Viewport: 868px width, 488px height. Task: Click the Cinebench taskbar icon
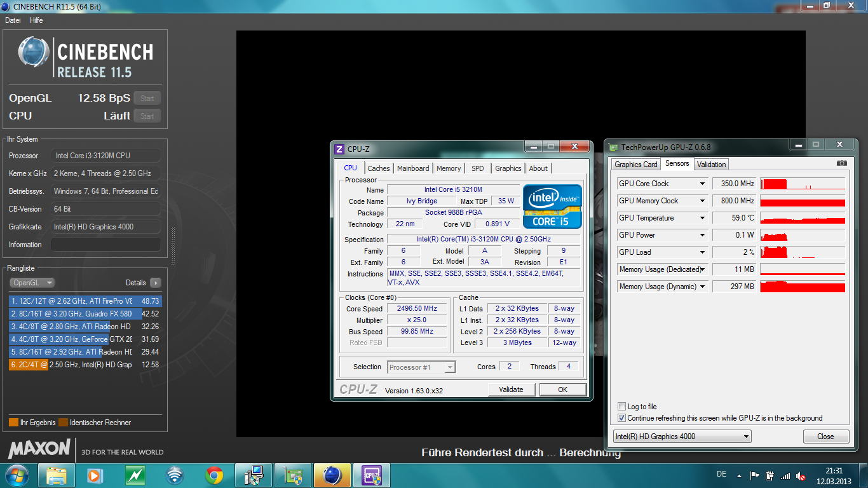click(x=332, y=475)
